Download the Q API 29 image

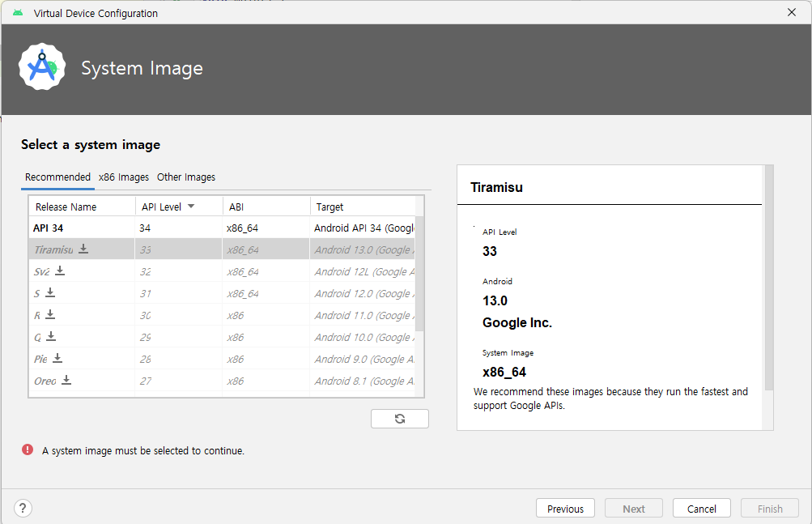[x=51, y=336]
